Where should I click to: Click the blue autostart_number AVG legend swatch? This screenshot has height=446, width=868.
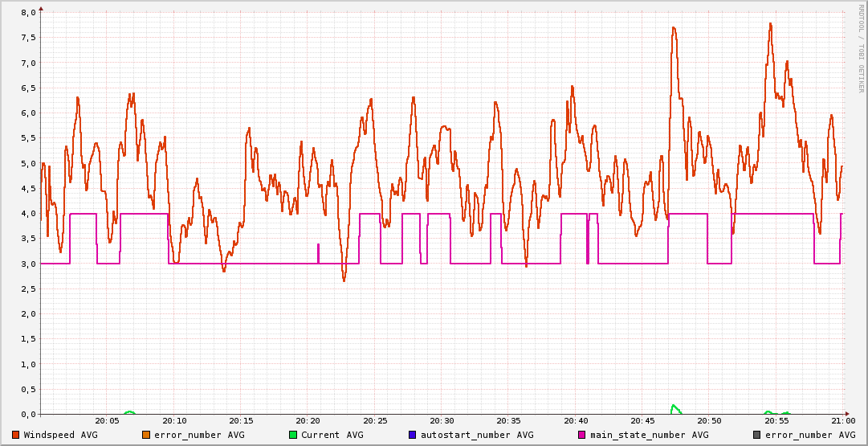pos(413,435)
